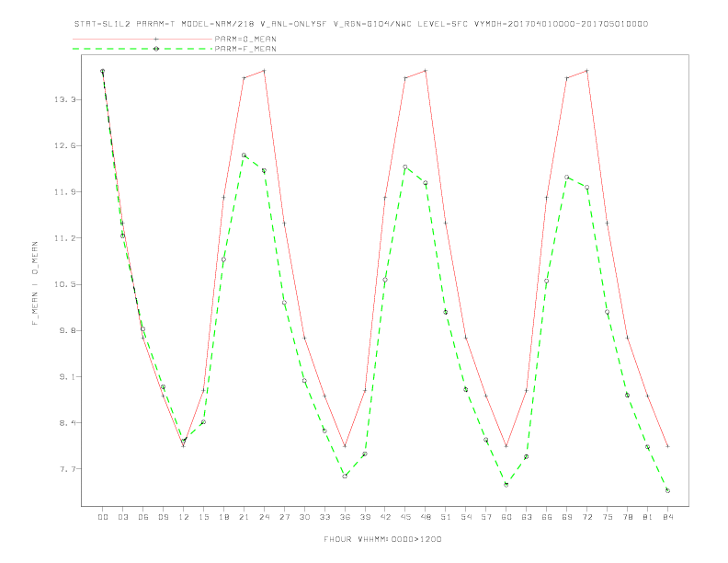This screenshot has width=728, height=563.
Task: Select the red solid legend line sample
Action: [142, 39]
